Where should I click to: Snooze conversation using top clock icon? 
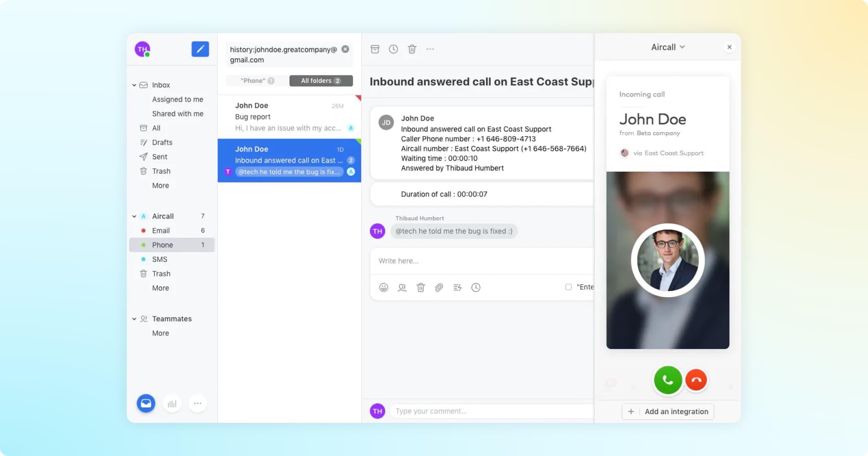[393, 49]
